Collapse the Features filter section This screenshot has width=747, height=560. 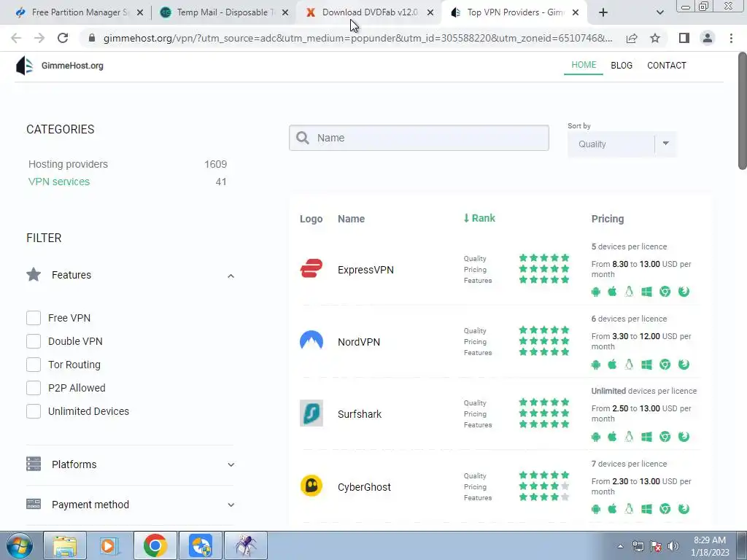tap(130, 275)
